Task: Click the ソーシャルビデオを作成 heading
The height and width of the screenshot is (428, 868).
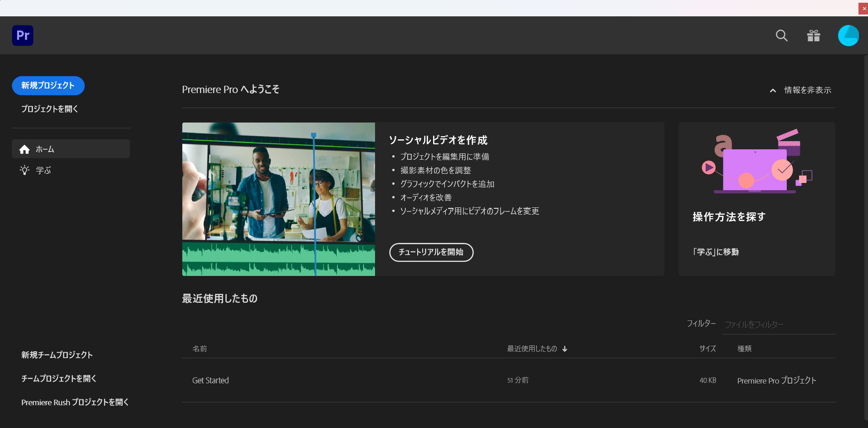Action: click(438, 140)
